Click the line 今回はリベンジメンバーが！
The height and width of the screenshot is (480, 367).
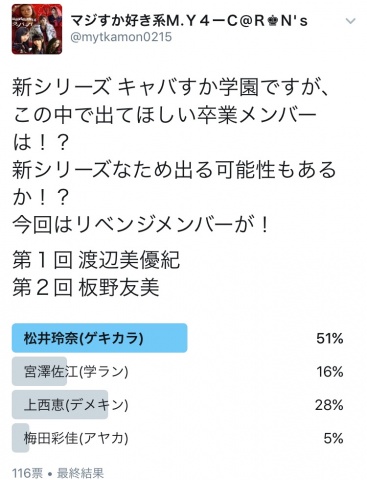(141, 225)
